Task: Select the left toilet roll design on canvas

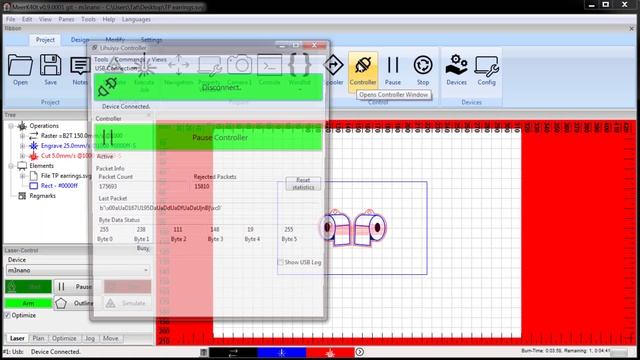Action: click(337, 229)
